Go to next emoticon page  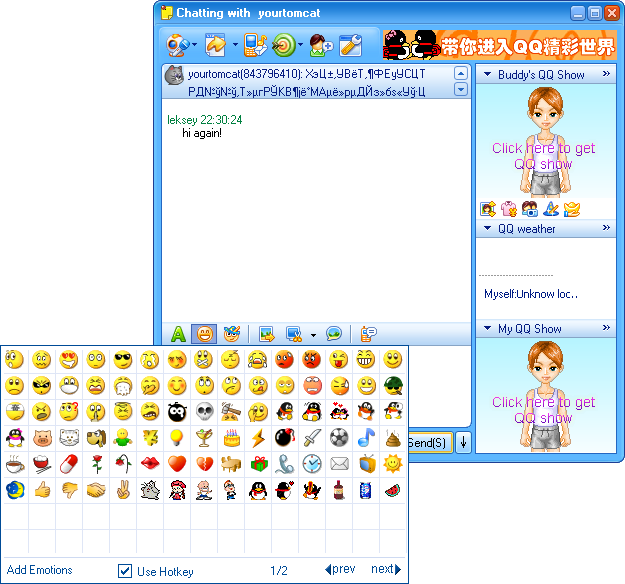pyautogui.click(x=386, y=569)
